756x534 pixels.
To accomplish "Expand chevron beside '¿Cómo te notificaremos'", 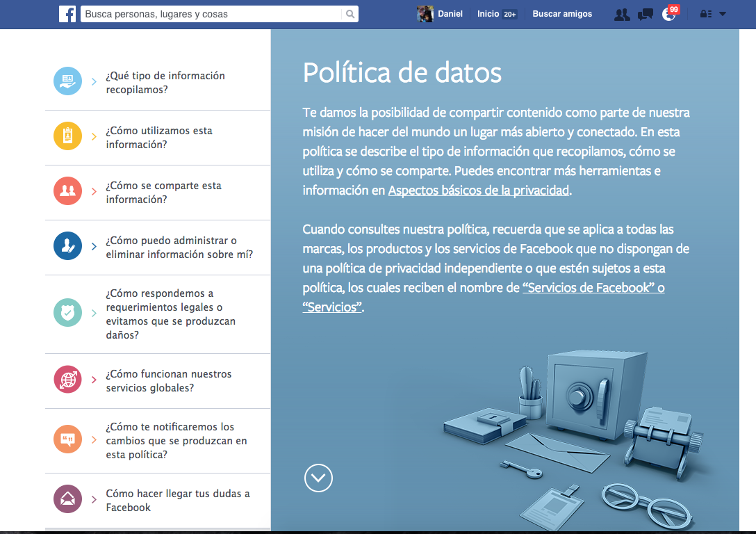I will pyautogui.click(x=94, y=439).
